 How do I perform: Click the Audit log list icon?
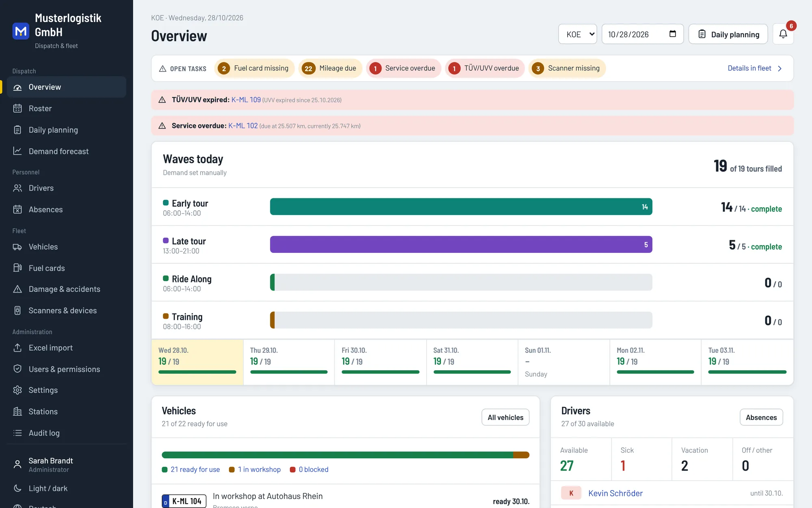(17, 433)
